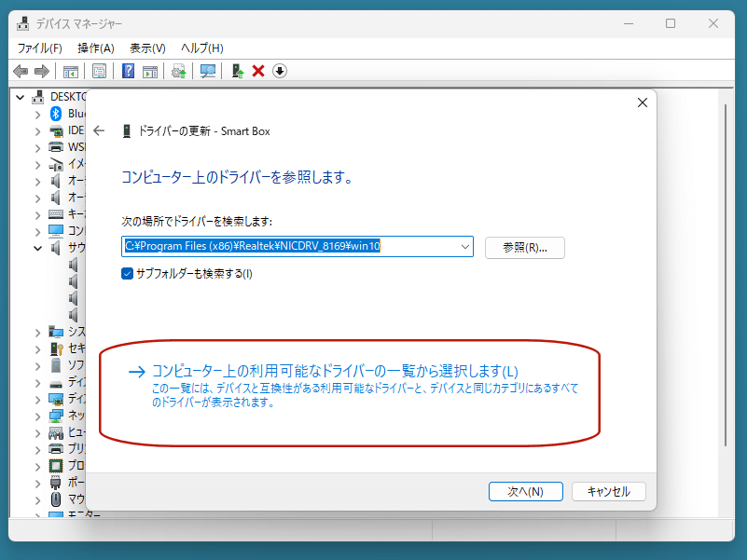Image resolution: width=747 pixels, height=560 pixels.
Task: Click the red X Uninstall device icon
Action: coord(258,72)
